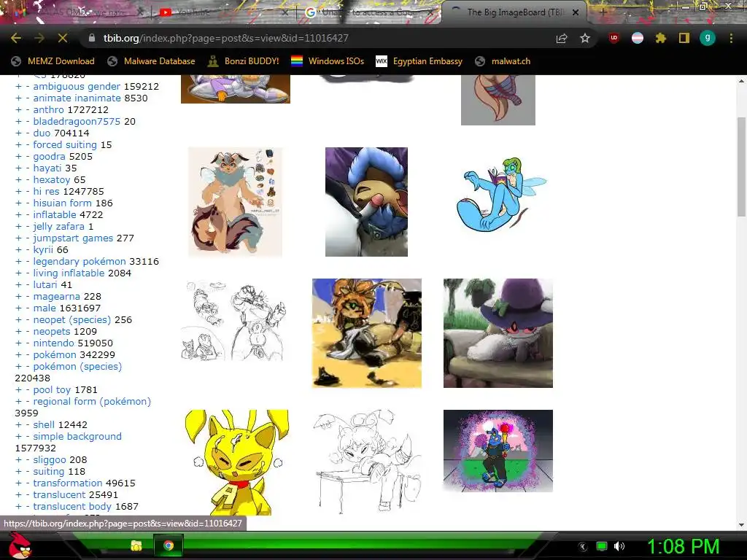Viewport: 747px width, 560px height.
Task: Toggle the browser side panel
Action: 684,38
